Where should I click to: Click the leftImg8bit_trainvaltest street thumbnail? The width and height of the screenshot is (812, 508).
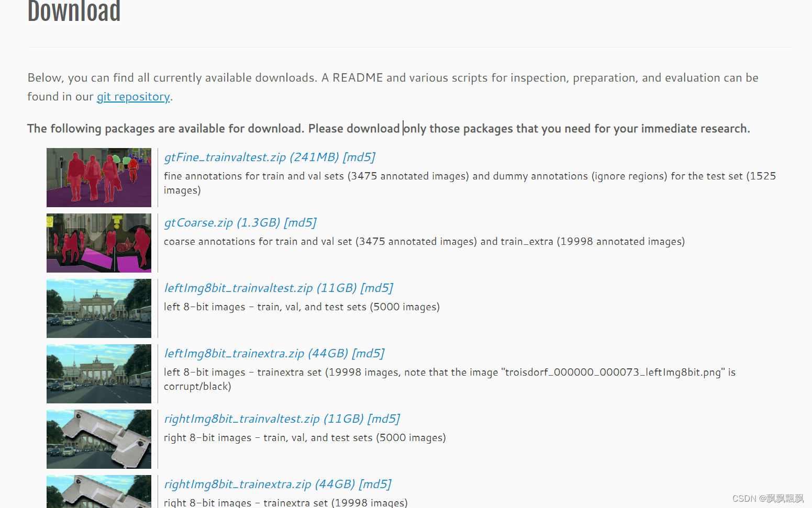click(x=99, y=308)
